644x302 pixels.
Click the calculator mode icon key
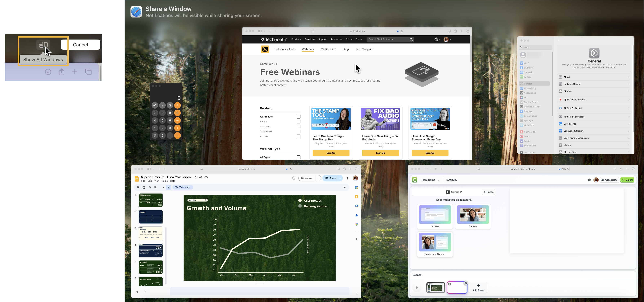[x=155, y=135]
